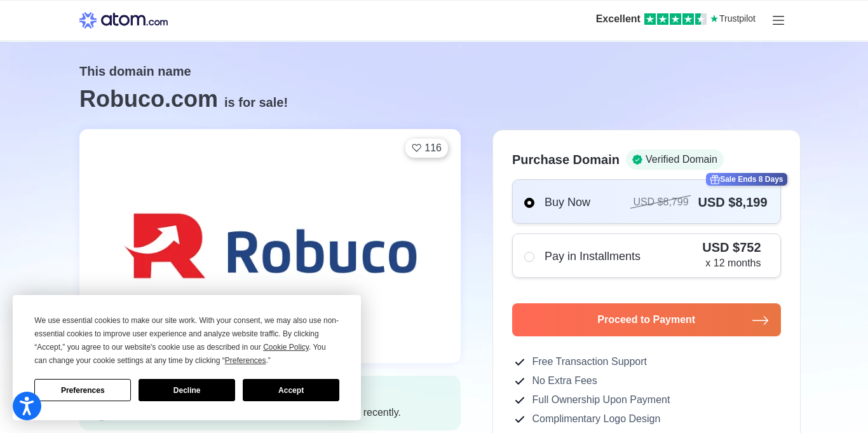Accept the cookies
The width and height of the screenshot is (868, 433).
[x=291, y=390]
